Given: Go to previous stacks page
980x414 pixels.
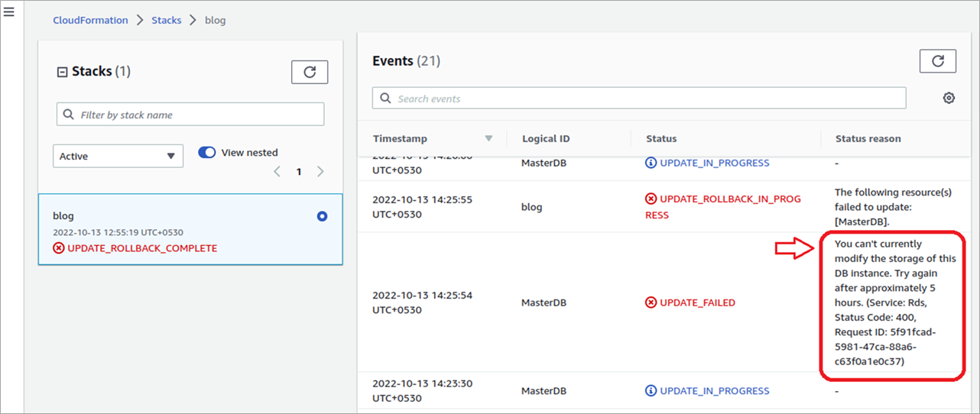Looking at the screenshot, I should pyautogui.click(x=277, y=171).
